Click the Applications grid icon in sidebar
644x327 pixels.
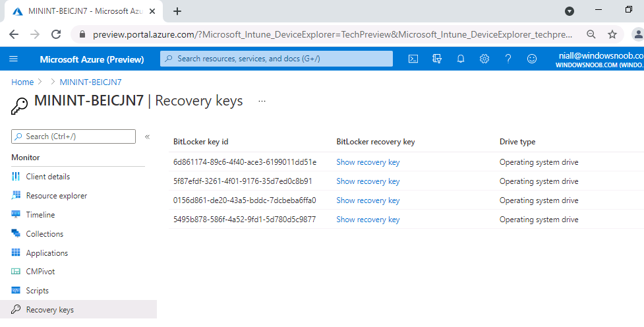coord(16,253)
